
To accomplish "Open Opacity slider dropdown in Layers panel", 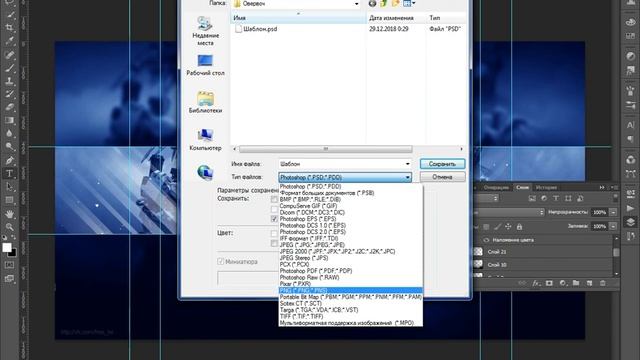I will [613, 212].
